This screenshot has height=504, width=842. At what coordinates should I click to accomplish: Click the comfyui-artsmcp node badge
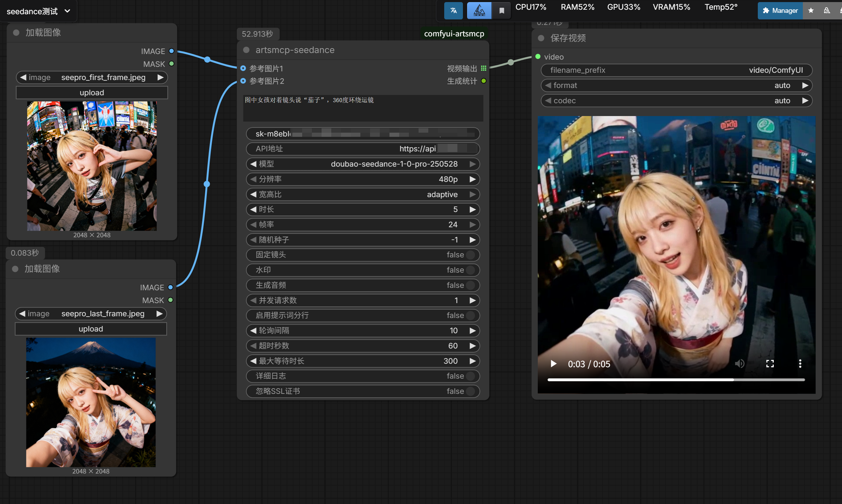pyautogui.click(x=454, y=34)
